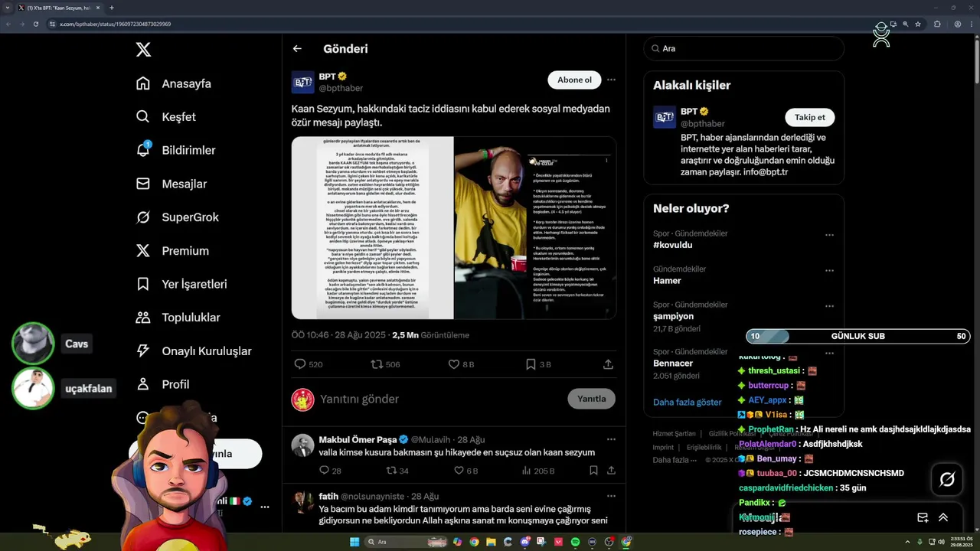This screenshot has width=980, height=551.
Task: Click the share icon on BPT post
Action: tap(608, 364)
